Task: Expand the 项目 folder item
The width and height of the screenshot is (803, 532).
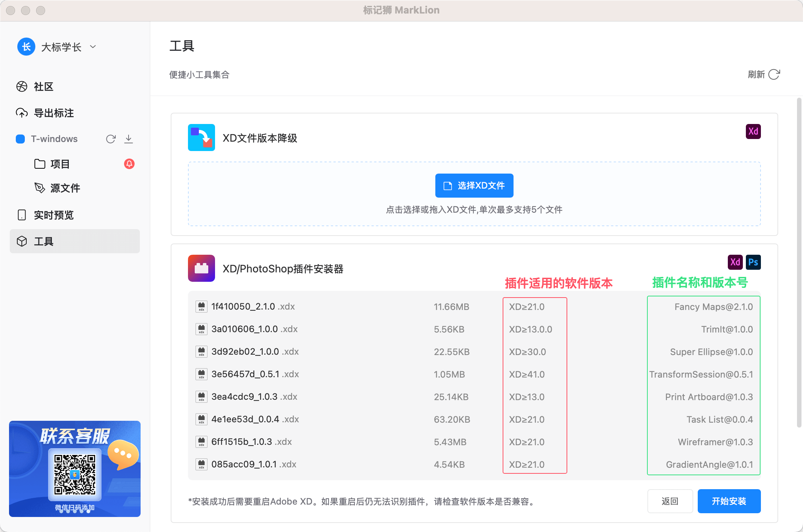Action: tap(60, 164)
